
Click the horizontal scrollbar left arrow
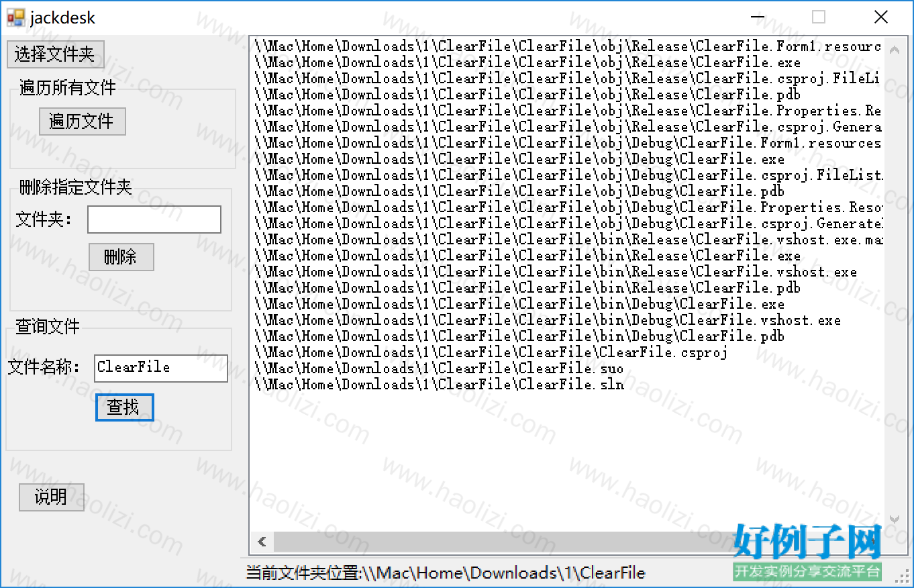[x=262, y=542]
